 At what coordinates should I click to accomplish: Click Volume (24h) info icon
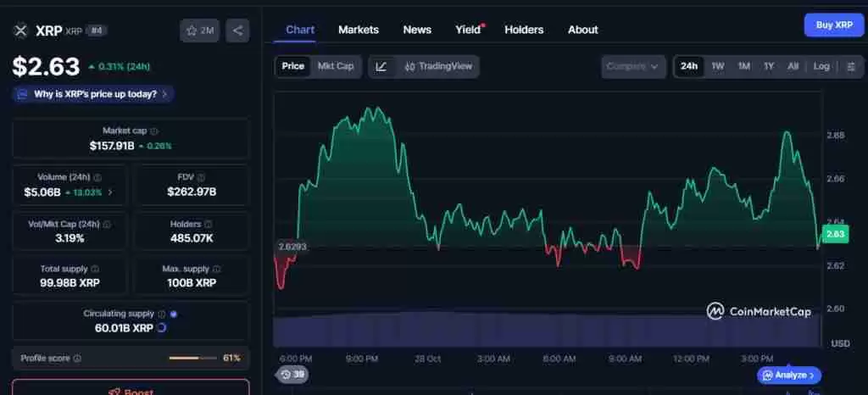click(97, 178)
